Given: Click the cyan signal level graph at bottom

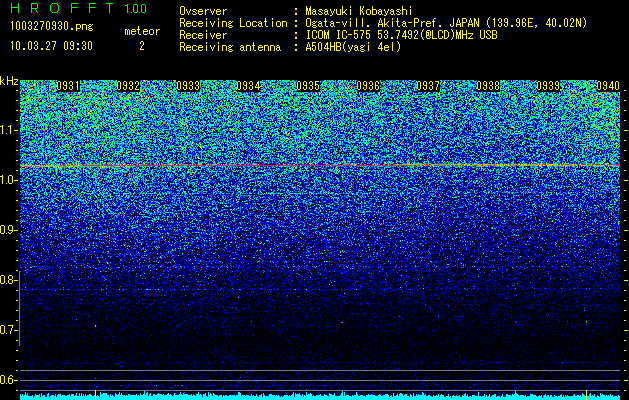Looking at the screenshot, I should (x=320, y=396).
